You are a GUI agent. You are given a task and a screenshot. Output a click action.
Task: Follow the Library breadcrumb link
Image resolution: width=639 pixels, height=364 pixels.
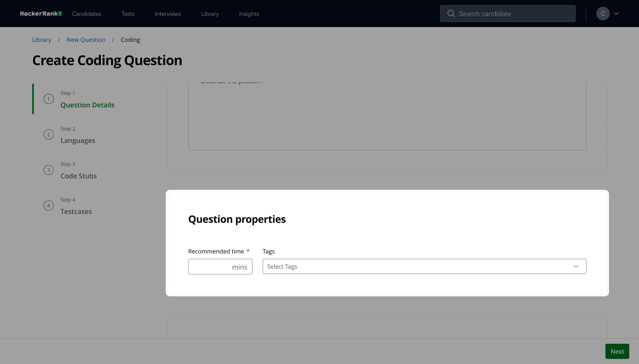point(41,40)
